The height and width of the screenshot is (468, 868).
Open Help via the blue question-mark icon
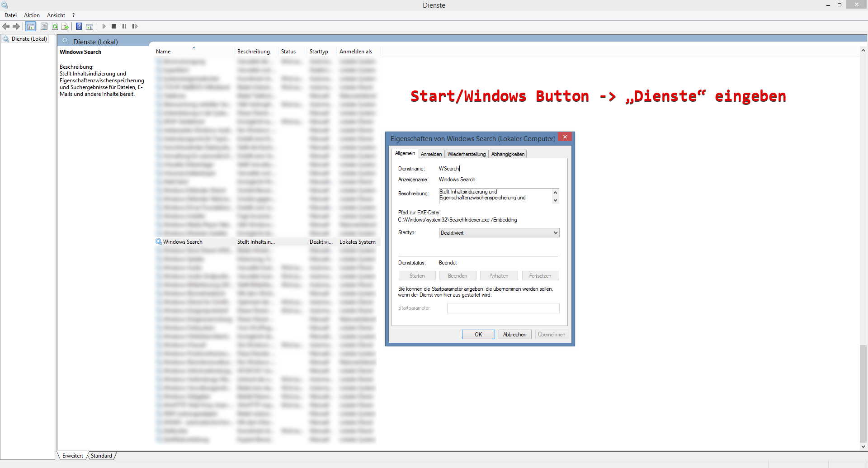[x=79, y=26]
